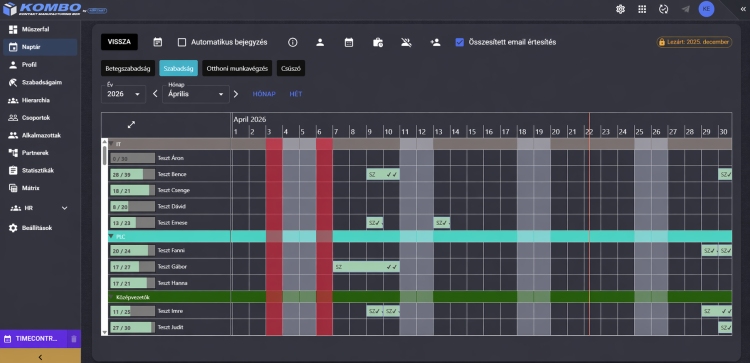Viewport: 750px width, 363px height.
Task: Collapse the sidebar with bottom chevron
Action: [40, 357]
